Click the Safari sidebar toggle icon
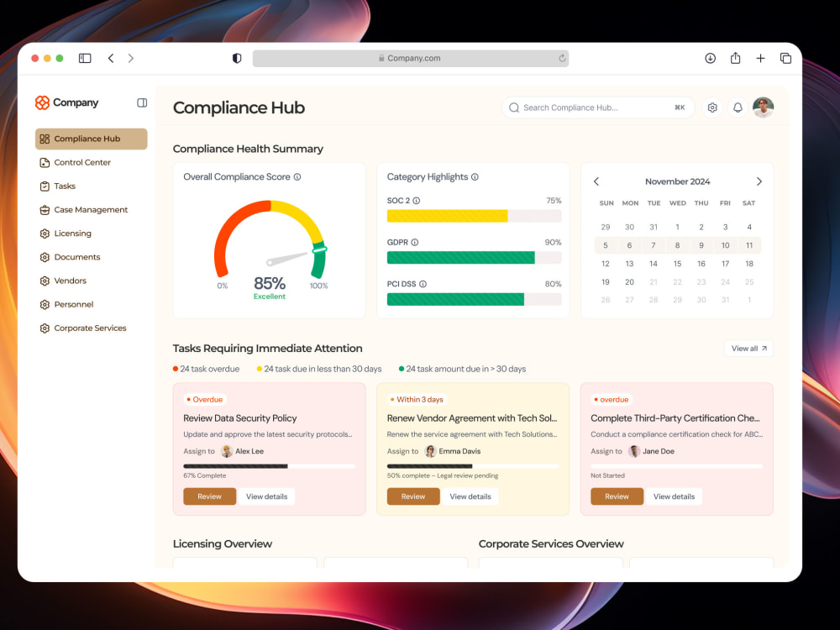 tap(85, 58)
